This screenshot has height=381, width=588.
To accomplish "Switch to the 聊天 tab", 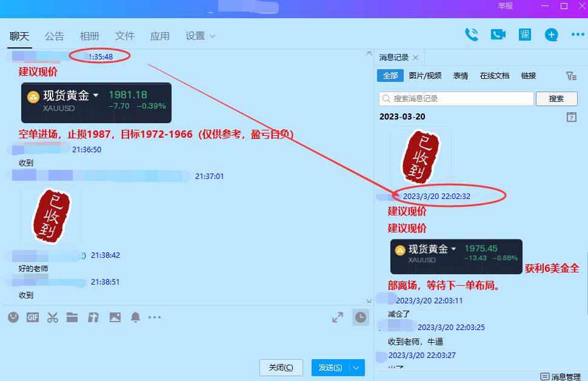I will pos(19,36).
